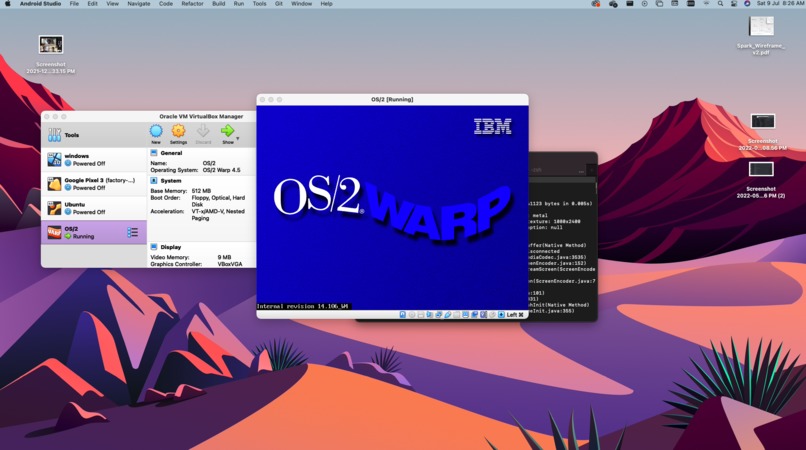The width and height of the screenshot is (806, 450).
Task: Open the View menu
Action: 113,4
